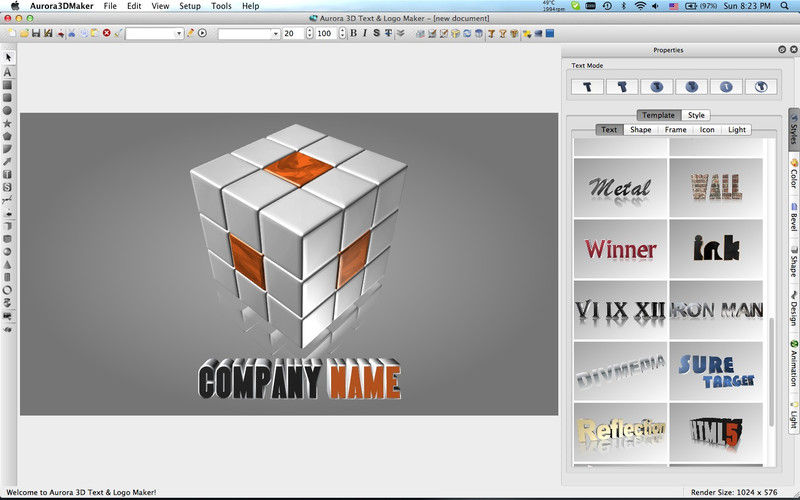Screen dimensions: 800x500
Task: Click the new document icon
Action: [x=12, y=33]
